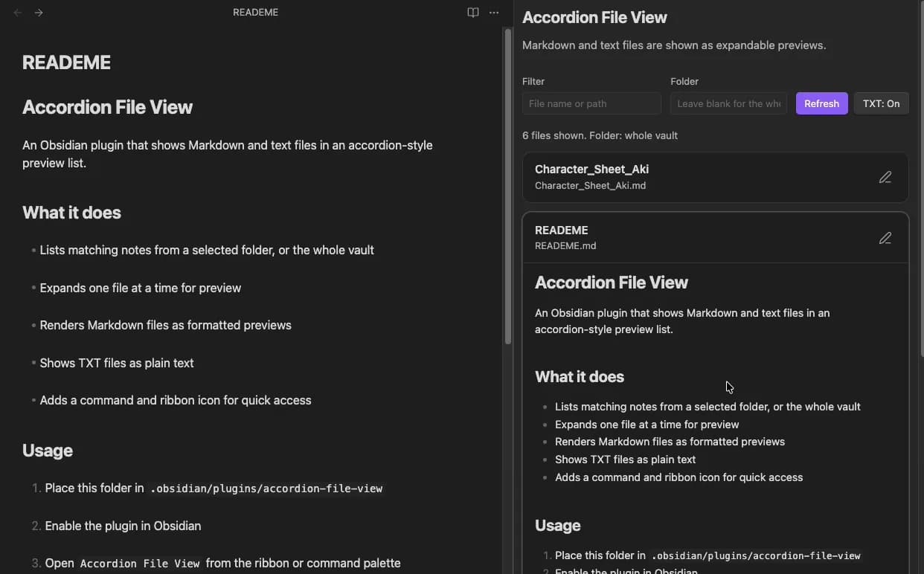Collapse the READEME accordion header

coord(715,238)
